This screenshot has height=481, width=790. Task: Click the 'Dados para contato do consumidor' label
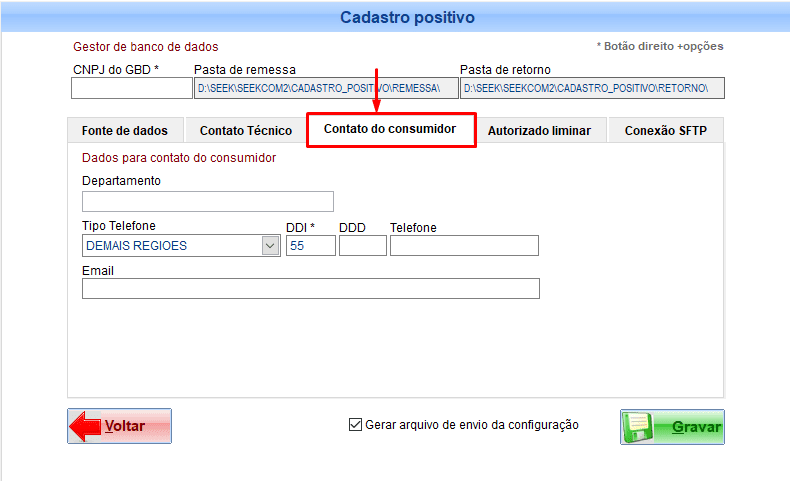point(179,158)
